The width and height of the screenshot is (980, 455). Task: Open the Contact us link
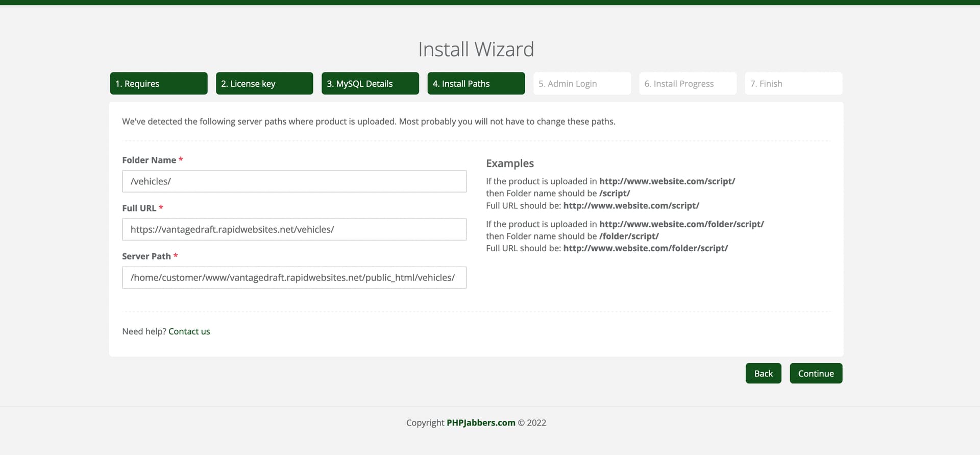189,331
